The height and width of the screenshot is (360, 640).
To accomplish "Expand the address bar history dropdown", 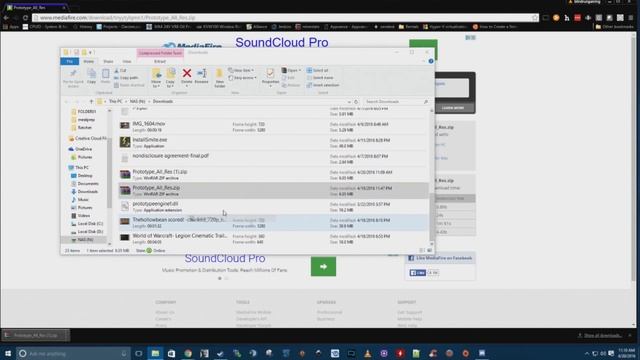I will coord(349,102).
